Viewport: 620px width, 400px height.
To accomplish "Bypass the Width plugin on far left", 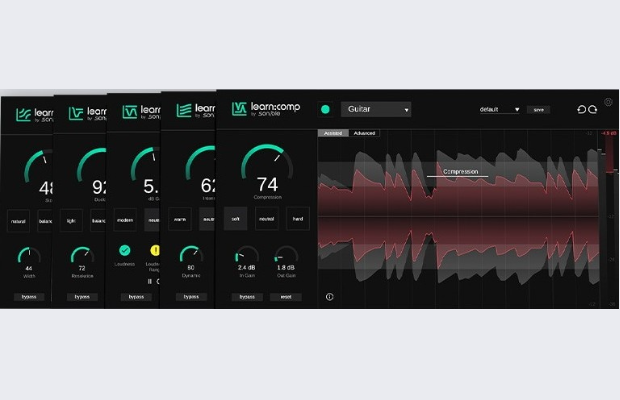I will pyautogui.click(x=29, y=297).
